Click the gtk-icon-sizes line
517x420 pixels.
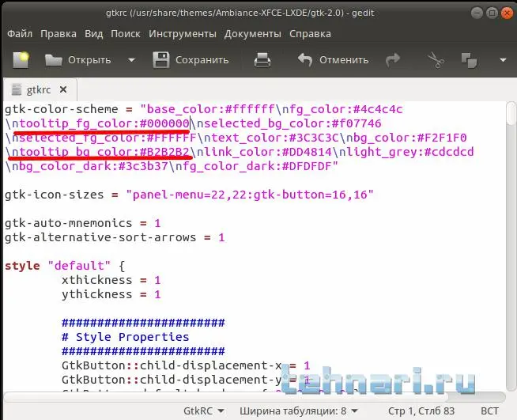pos(189,195)
